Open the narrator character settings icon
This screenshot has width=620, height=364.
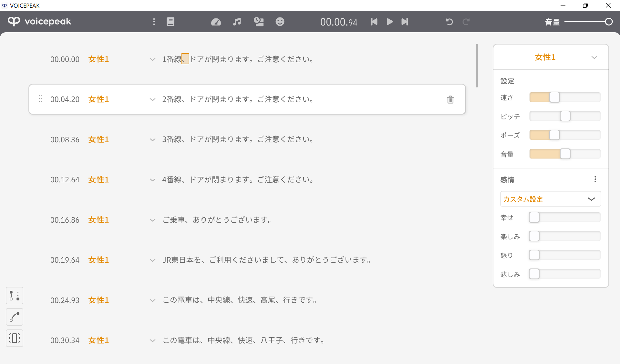259,22
